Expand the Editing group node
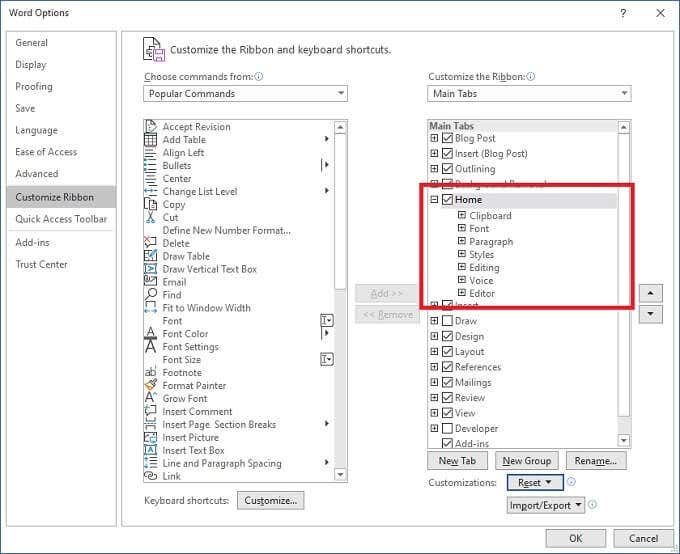This screenshot has height=554, width=680. (462, 267)
